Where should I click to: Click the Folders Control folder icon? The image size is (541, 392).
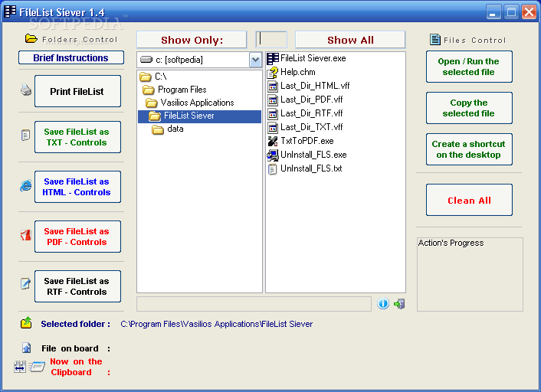click(x=31, y=39)
